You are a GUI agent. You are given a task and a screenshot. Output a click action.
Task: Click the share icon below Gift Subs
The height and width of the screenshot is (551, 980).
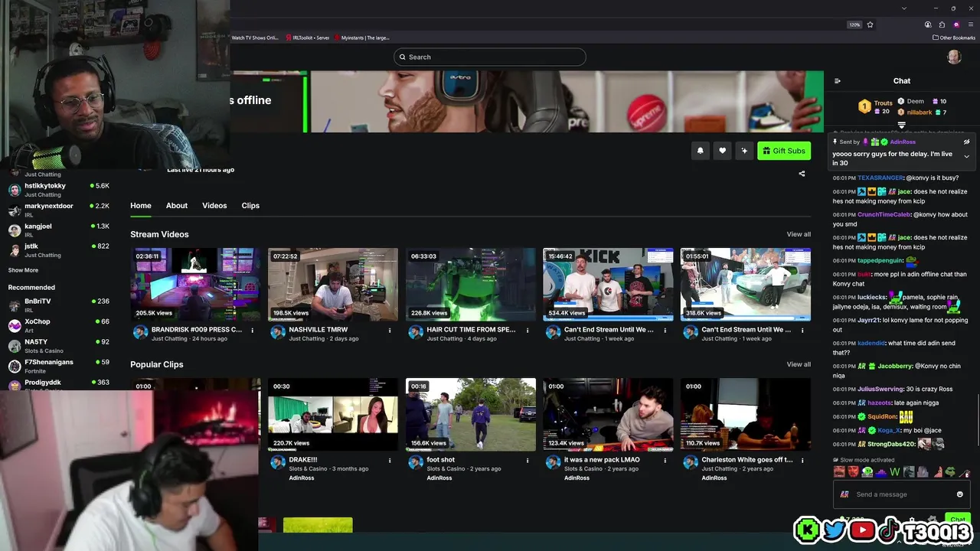pos(802,174)
